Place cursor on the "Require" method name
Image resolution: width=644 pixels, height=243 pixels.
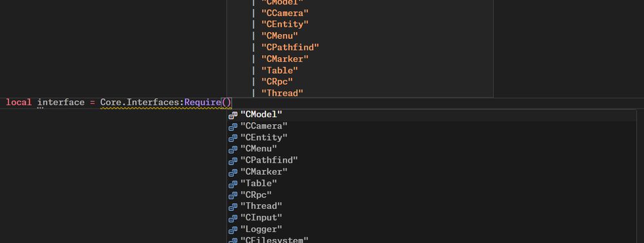click(202, 102)
